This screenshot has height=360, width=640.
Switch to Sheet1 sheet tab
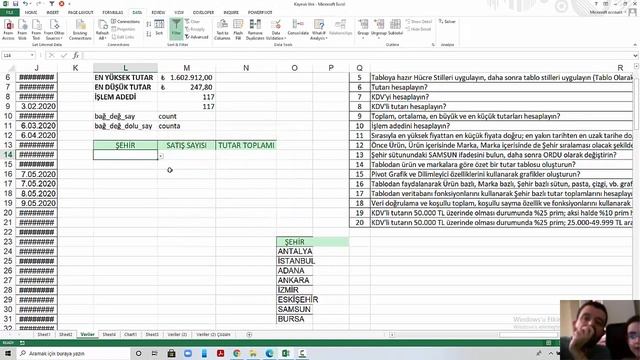(x=43, y=334)
